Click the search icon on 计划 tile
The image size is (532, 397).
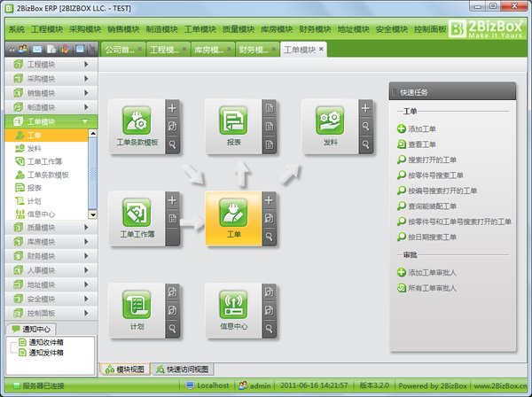click(172, 329)
